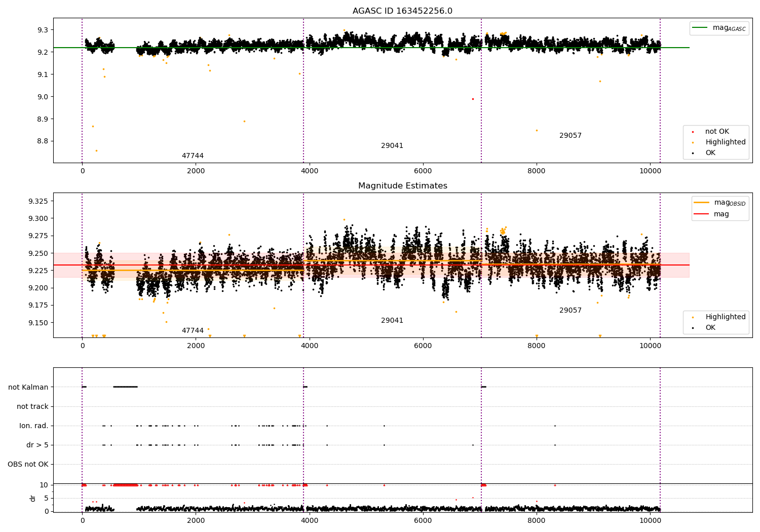Click the 8.8 y-axis tick label

[43, 141]
